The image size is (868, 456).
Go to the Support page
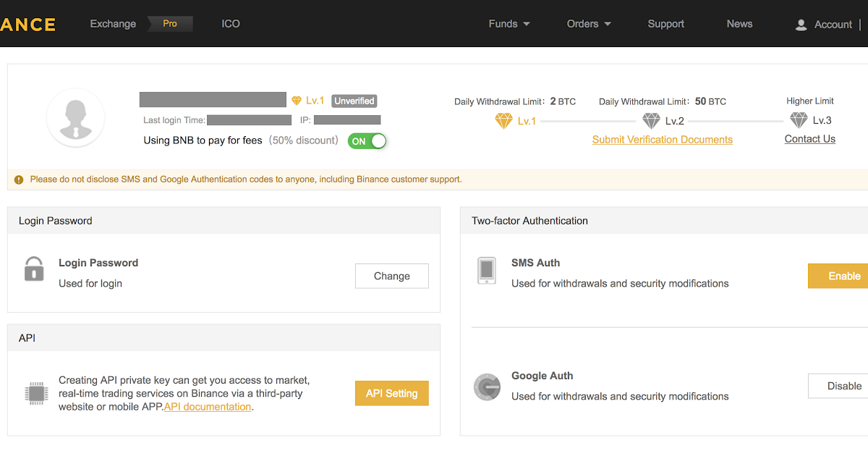[665, 24]
